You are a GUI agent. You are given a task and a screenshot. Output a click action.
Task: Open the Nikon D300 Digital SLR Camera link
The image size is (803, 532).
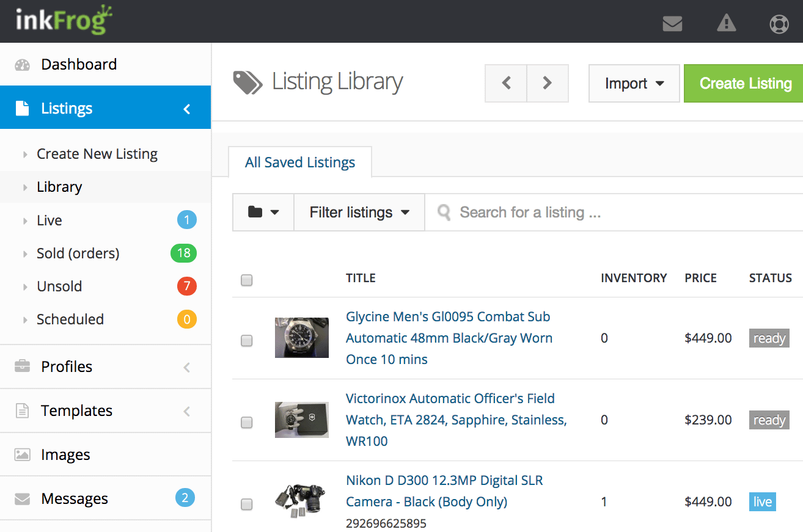(x=445, y=491)
